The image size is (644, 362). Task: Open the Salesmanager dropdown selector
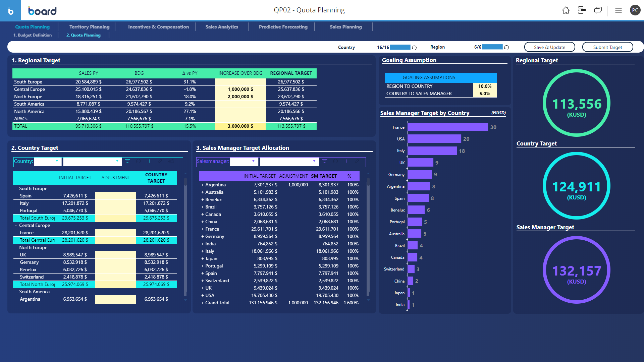click(x=244, y=161)
